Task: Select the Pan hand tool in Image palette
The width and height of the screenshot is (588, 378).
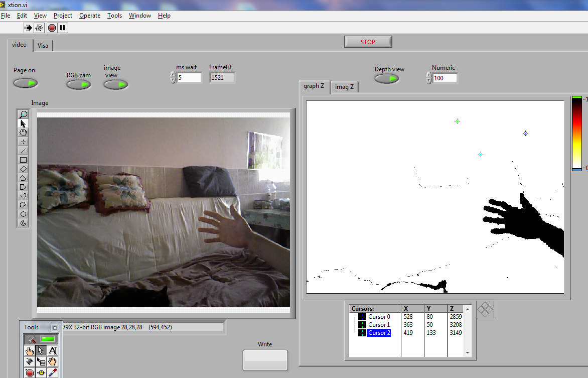Action: coord(23,133)
